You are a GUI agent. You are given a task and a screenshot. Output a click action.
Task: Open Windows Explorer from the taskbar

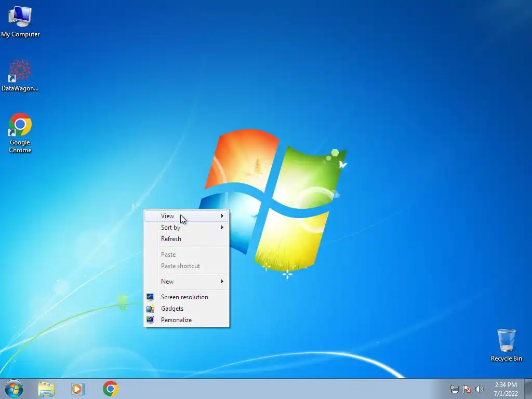point(46,389)
